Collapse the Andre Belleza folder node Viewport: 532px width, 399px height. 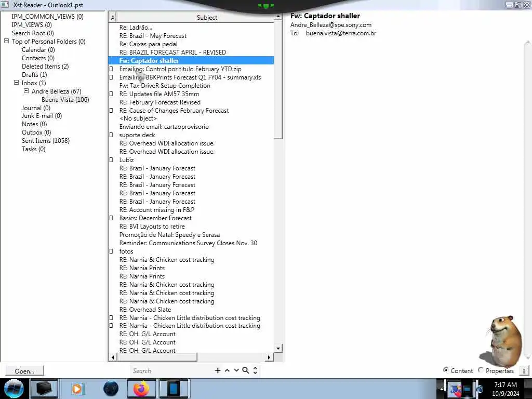coord(26,91)
